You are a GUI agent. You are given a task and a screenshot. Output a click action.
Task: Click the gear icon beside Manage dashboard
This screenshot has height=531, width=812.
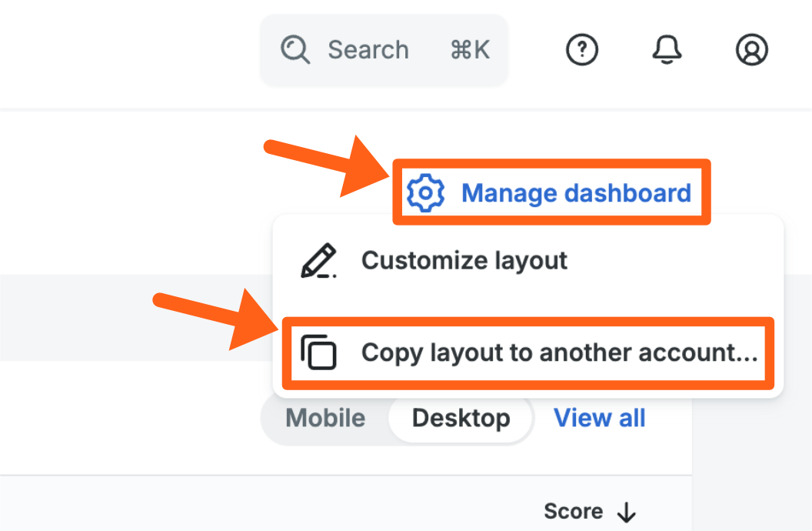(x=425, y=192)
